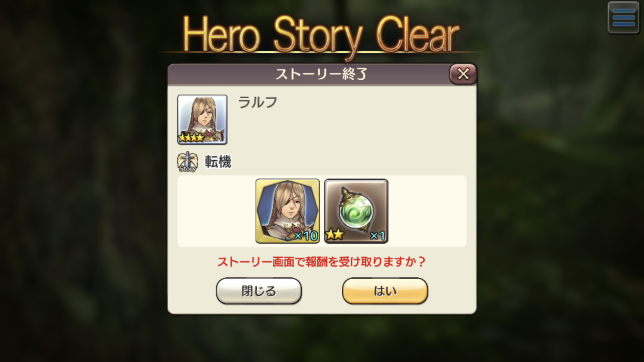This screenshot has width=644, height=362.
Task: Click the ×10 quantity on shard reward
Action: [306, 235]
